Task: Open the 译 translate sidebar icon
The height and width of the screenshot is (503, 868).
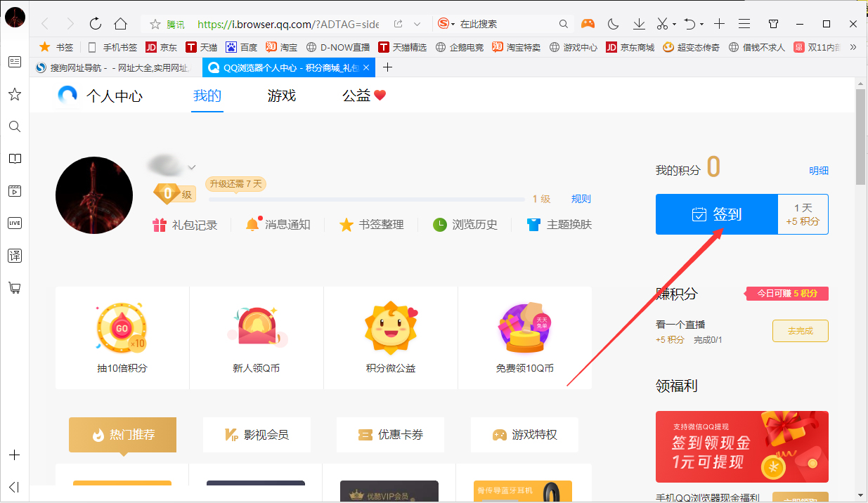Action: pyautogui.click(x=14, y=256)
